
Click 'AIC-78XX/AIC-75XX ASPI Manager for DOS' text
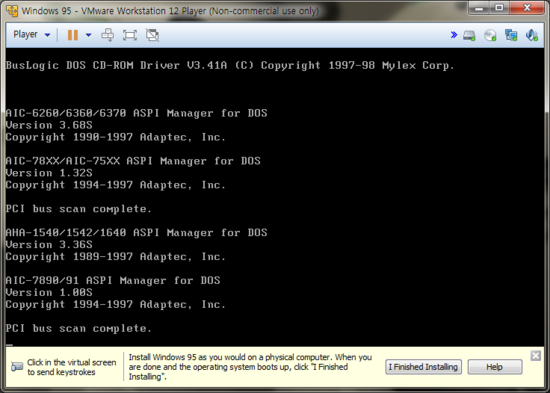pos(133,161)
